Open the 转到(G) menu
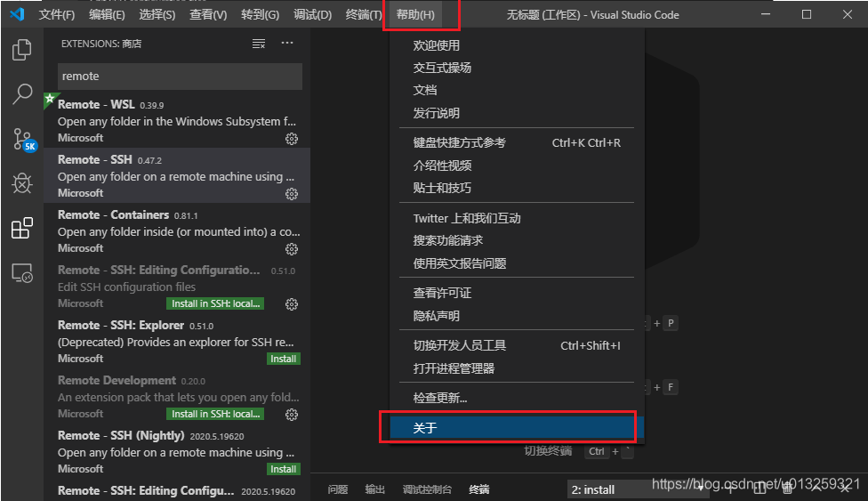Image resolution: width=868 pixels, height=501 pixels. click(261, 15)
